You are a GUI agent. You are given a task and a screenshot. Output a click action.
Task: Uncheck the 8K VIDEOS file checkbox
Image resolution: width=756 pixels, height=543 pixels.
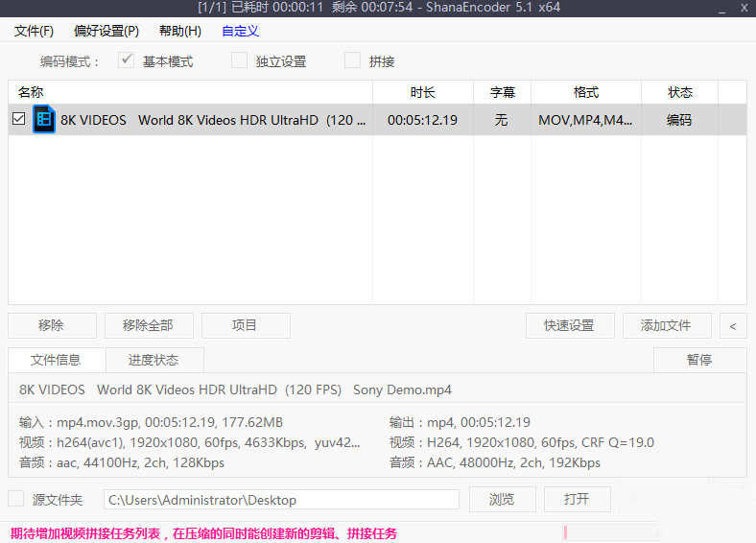pos(19,119)
